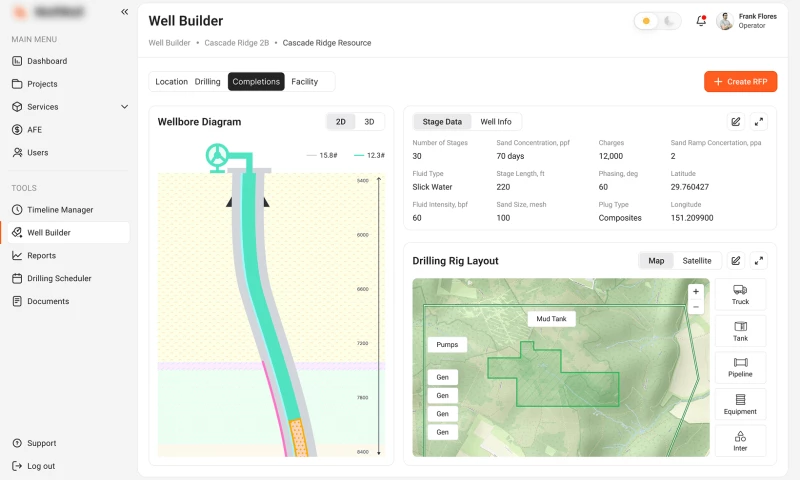800x480 pixels.
Task: Open notifications bell
Action: point(701,21)
